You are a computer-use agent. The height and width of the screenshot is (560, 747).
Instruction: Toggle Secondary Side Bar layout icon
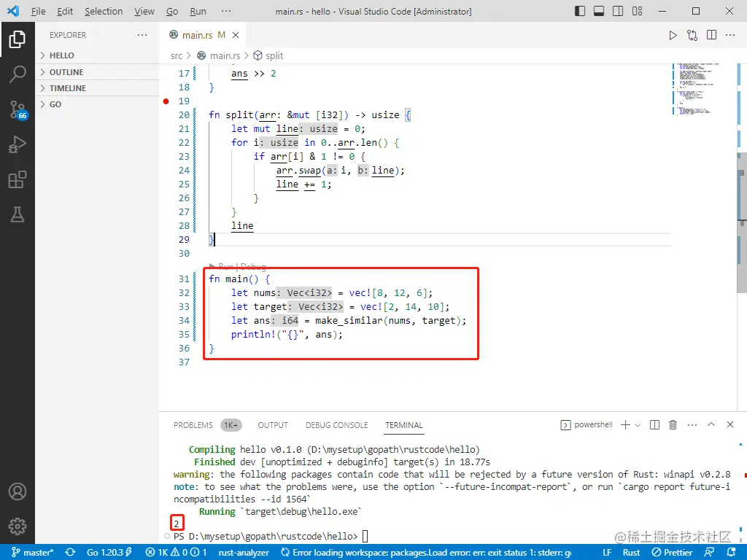[x=618, y=11]
